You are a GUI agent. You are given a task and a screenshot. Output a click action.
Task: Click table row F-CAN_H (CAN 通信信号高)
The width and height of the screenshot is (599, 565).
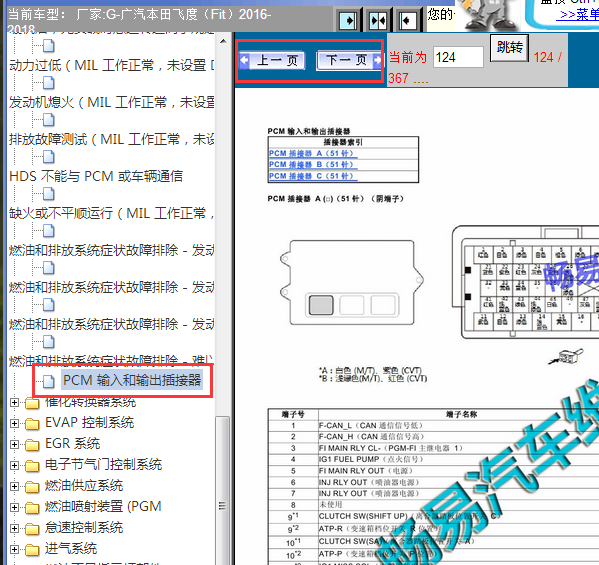tap(433, 437)
